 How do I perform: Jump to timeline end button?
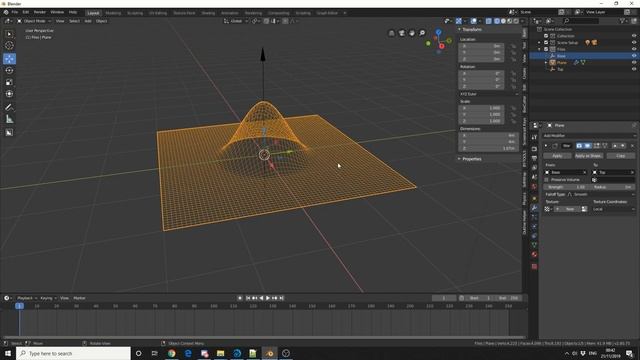pyautogui.click(x=281, y=298)
